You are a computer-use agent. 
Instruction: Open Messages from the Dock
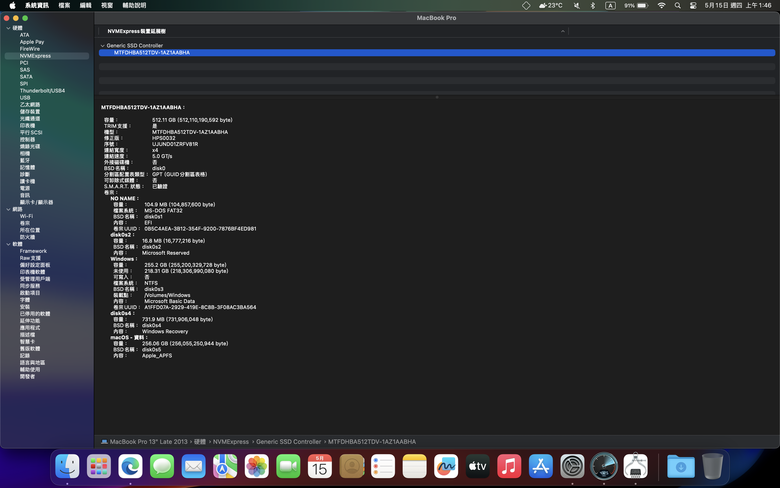(162, 466)
